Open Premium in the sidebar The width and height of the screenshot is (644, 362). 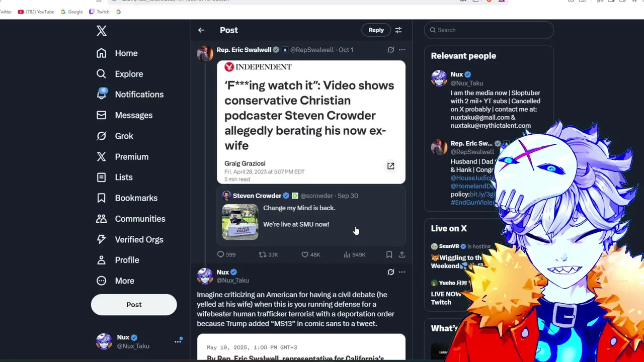(122, 157)
